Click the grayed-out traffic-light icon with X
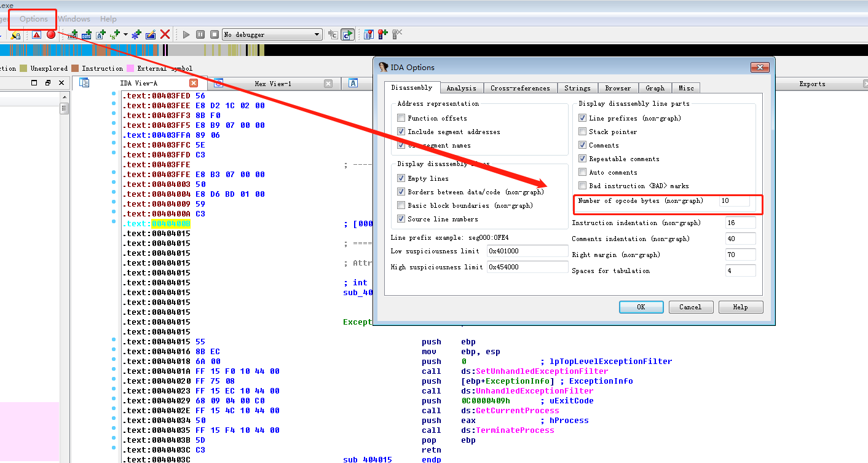Viewport: 868px width, 463px height. coord(397,34)
